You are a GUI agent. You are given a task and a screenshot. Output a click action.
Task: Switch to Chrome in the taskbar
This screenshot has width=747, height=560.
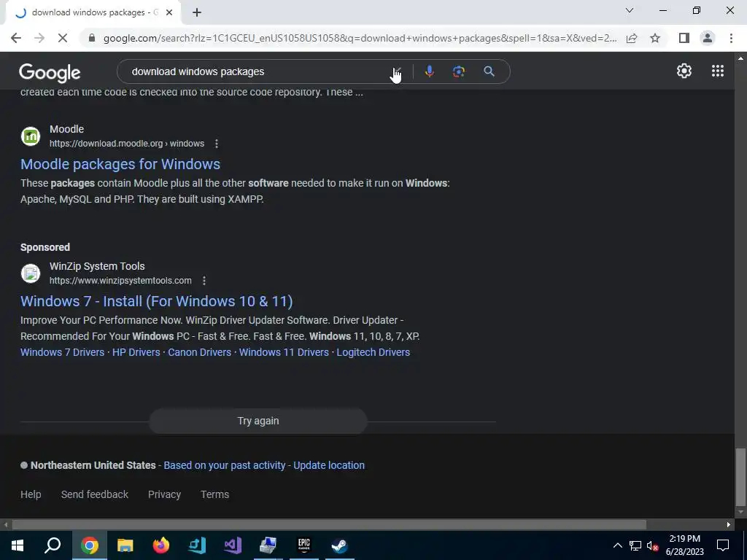(89, 545)
